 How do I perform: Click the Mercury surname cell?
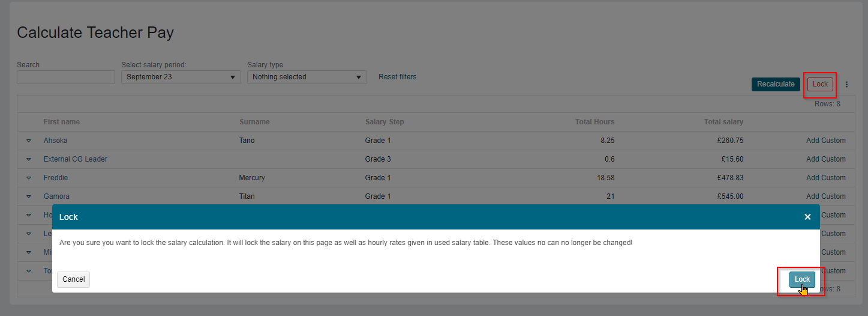tap(252, 178)
